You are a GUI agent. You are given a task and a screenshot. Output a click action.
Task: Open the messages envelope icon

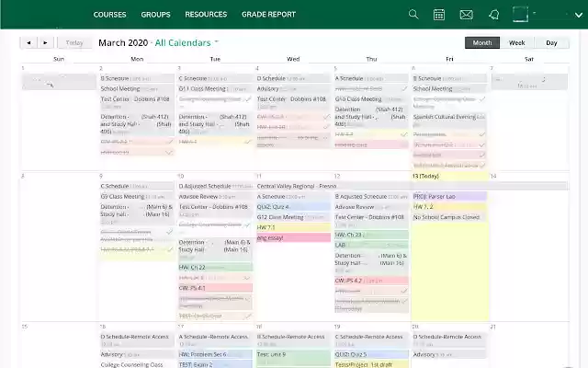pyautogui.click(x=466, y=15)
